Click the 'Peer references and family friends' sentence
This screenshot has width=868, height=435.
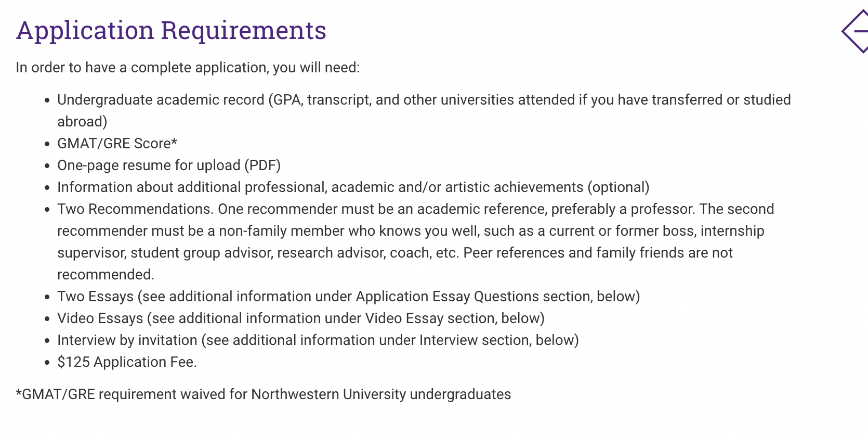[598, 253]
